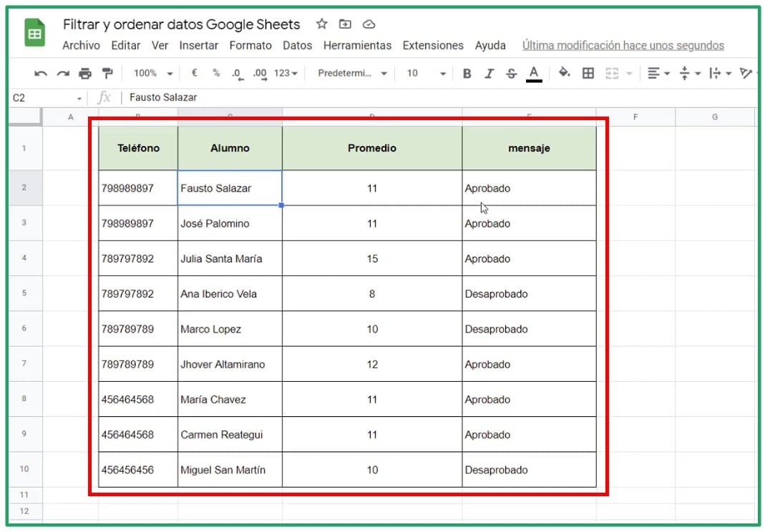Redo the last action

point(63,73)
